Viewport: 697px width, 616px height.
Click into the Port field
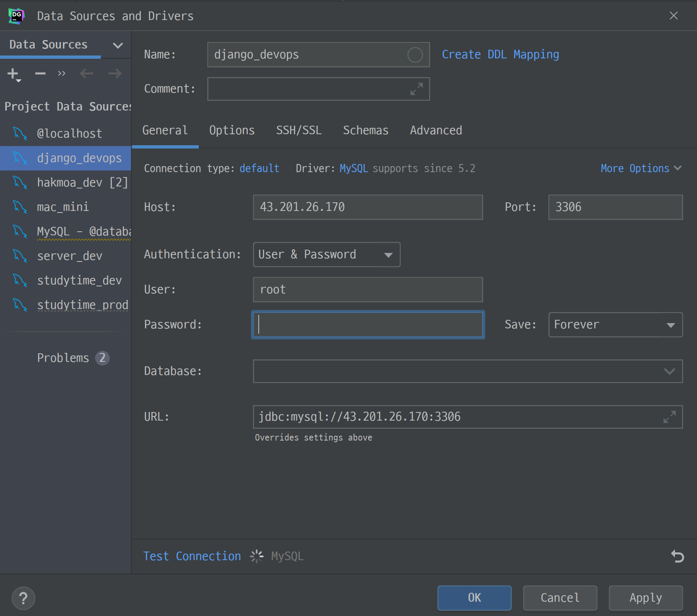615,207
